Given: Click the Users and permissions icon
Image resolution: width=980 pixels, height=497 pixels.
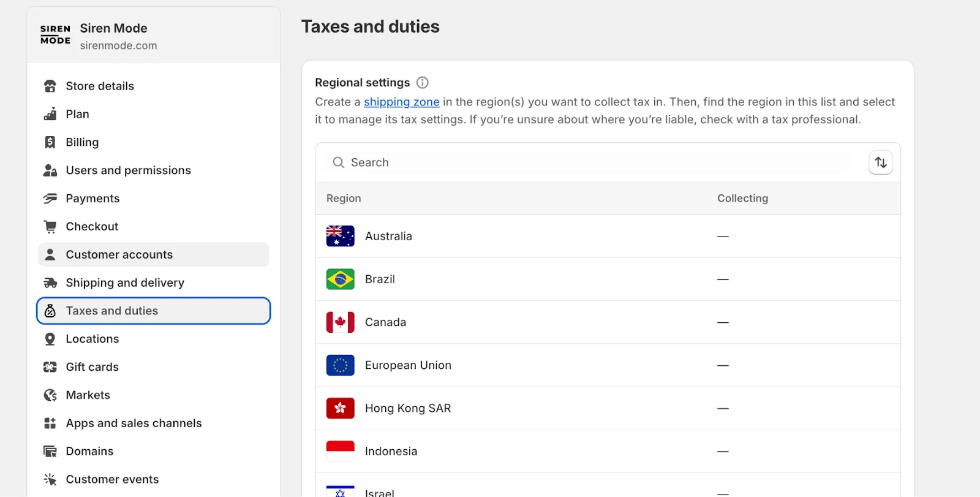Looking at the screenshot, I should tap(50, 170).
